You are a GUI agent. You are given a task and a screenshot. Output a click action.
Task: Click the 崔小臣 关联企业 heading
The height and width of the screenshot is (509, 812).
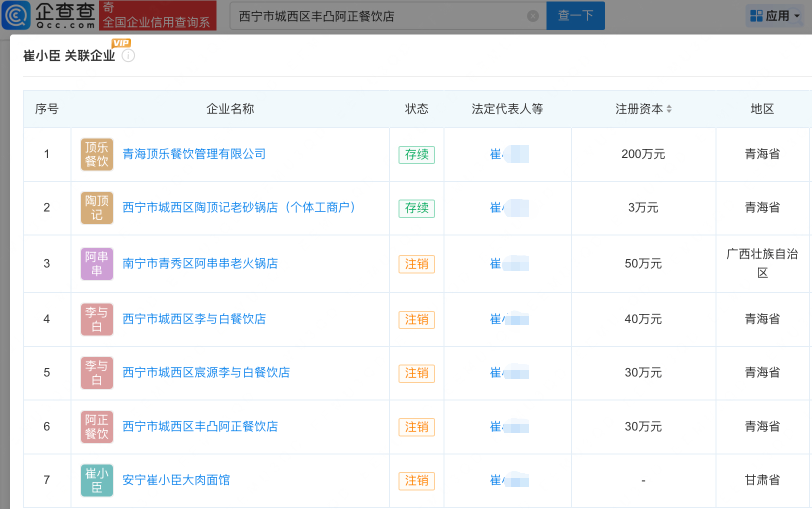click(69, 55)
